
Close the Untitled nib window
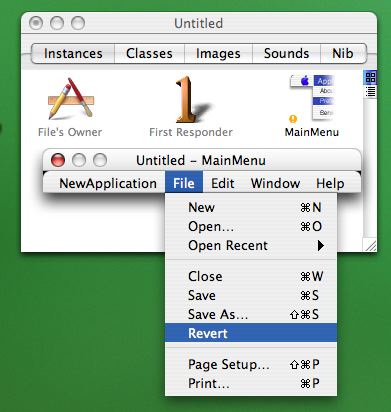pos(36,23)
